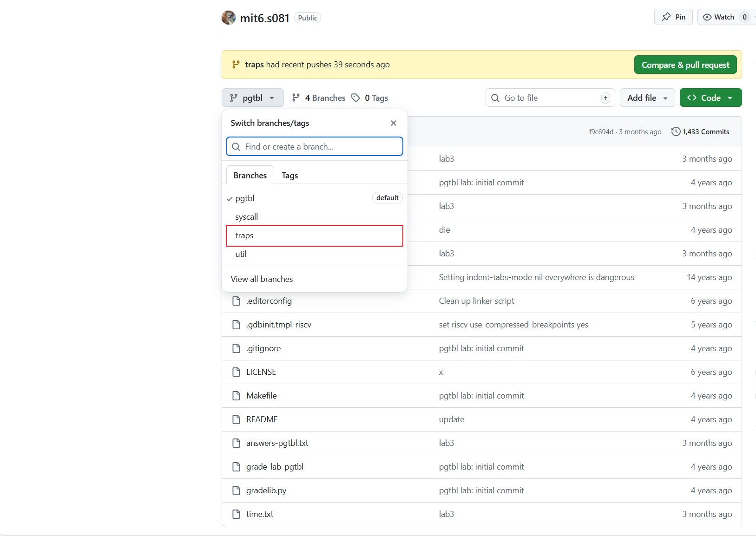Image resolution: width=756 pixels, height=536 pixels.
Task: Click the clock icon beside Commits
Action: point(676,132)
